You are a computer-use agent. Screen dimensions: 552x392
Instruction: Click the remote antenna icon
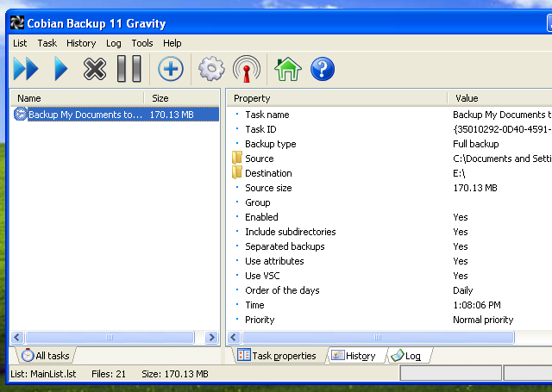pos(247,69)
